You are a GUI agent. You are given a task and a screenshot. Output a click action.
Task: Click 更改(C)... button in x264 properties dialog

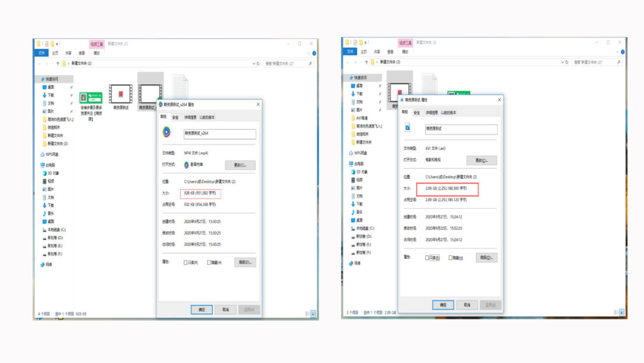(x=240, y=165)
